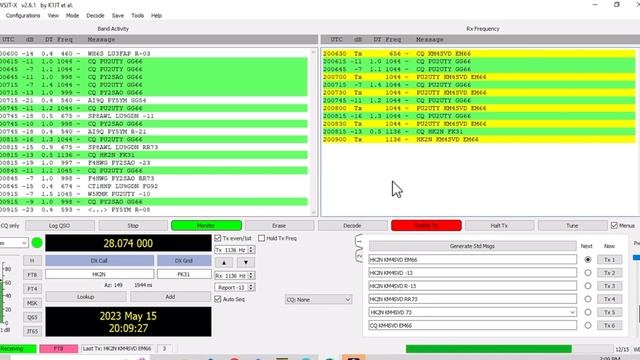The height and width of the screenshot is (360, 640).
Task: Open the Save menu
Action: pyautogui.click(x=118, y=16)
